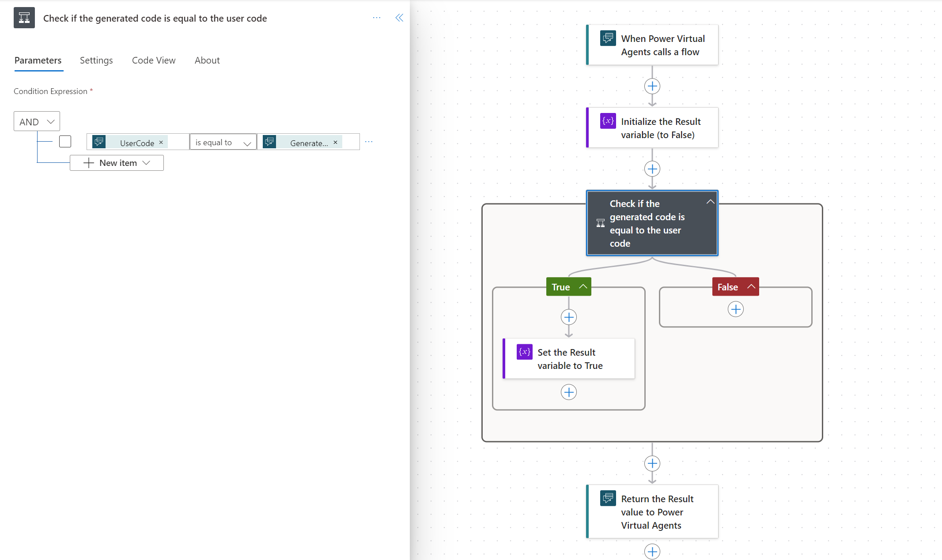Switch to the About tab

207,60
